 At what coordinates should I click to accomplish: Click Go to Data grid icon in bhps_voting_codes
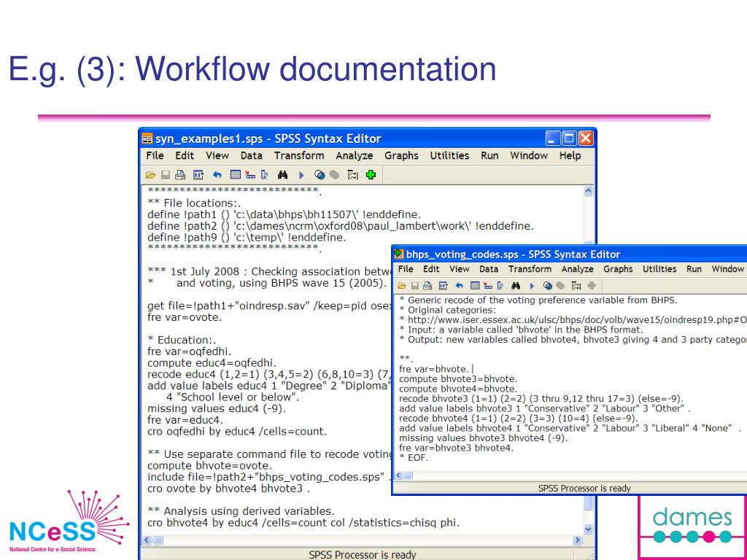click(x=475, y=286)
